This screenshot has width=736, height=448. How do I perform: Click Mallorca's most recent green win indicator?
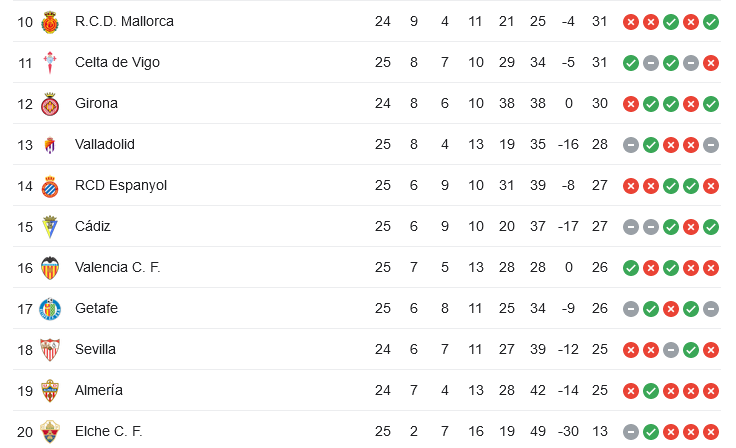point(711,22)
